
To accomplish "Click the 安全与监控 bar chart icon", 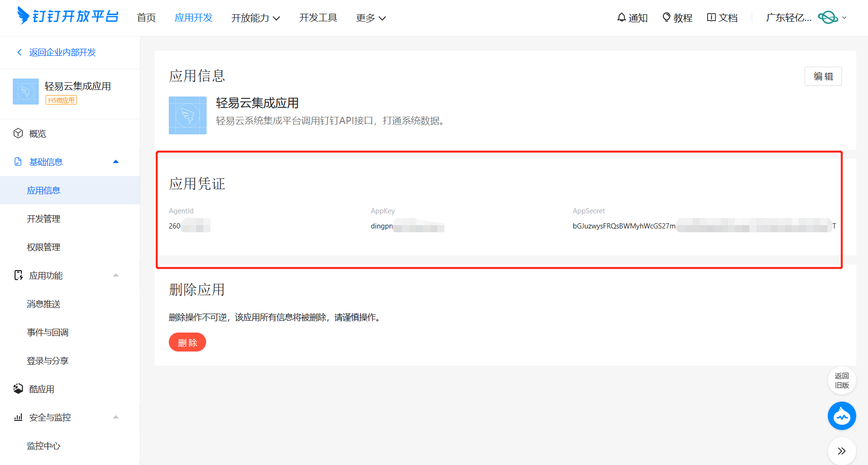I will (x=18, y=417).
